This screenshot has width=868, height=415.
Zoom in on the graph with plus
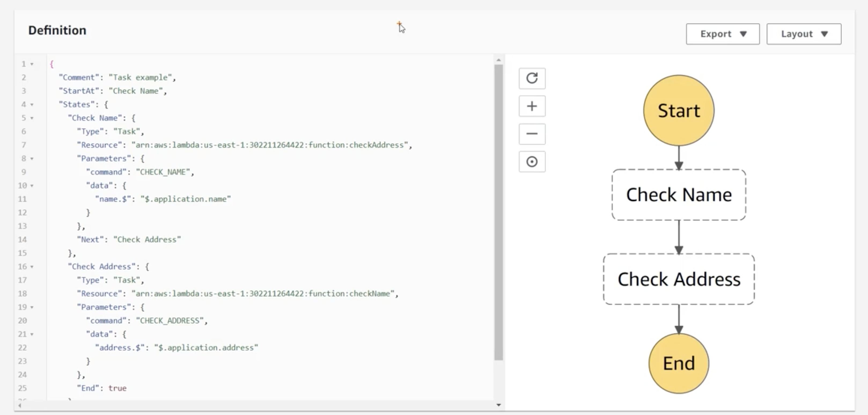tap(532, 106)
